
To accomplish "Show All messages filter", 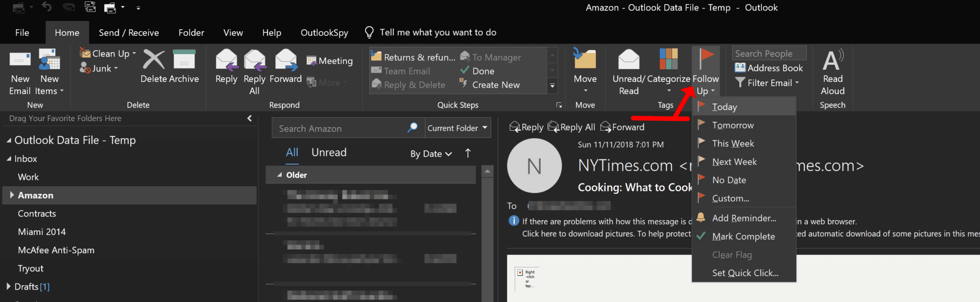I will click(292, 152).
